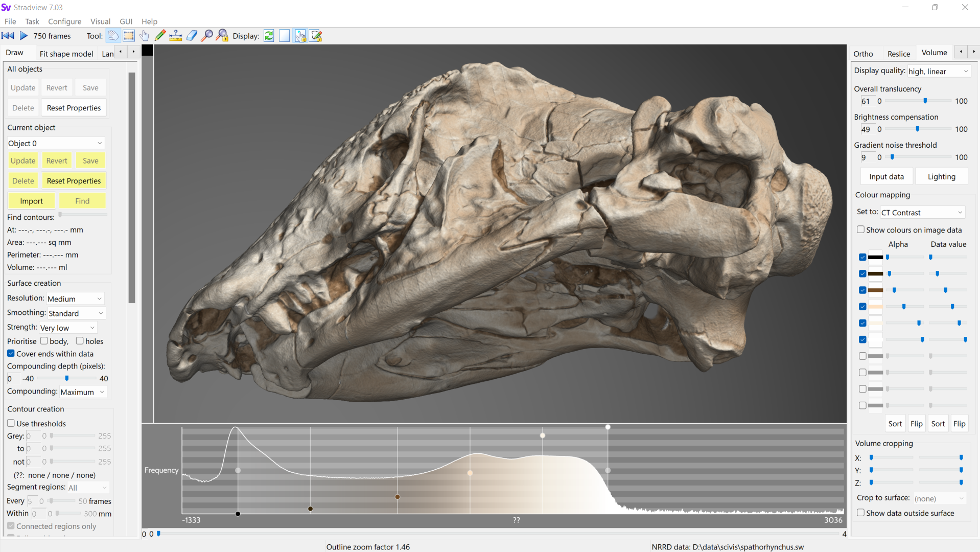Toggle the locked pointer display icon
Viewport: 980px width, 552px height.
300,36
